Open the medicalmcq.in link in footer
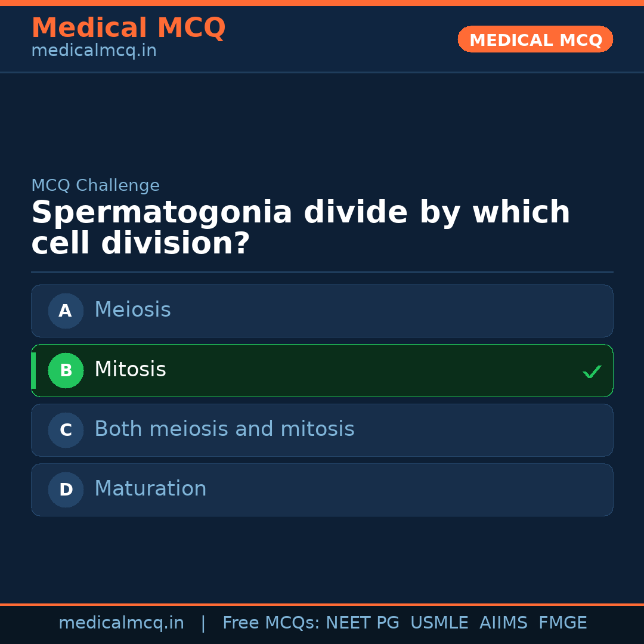644x644 pixels. 121,623
